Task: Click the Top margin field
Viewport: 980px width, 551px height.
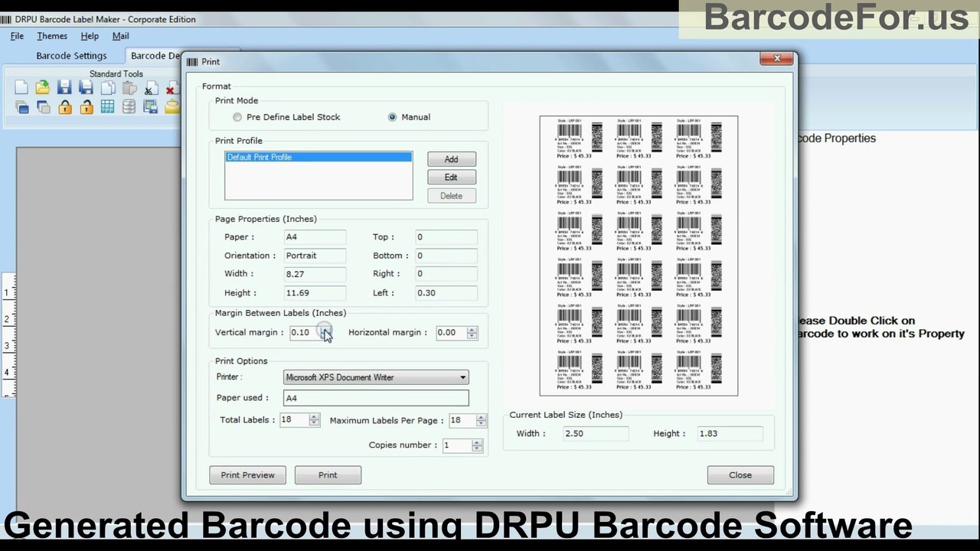Action: point(446,237)
